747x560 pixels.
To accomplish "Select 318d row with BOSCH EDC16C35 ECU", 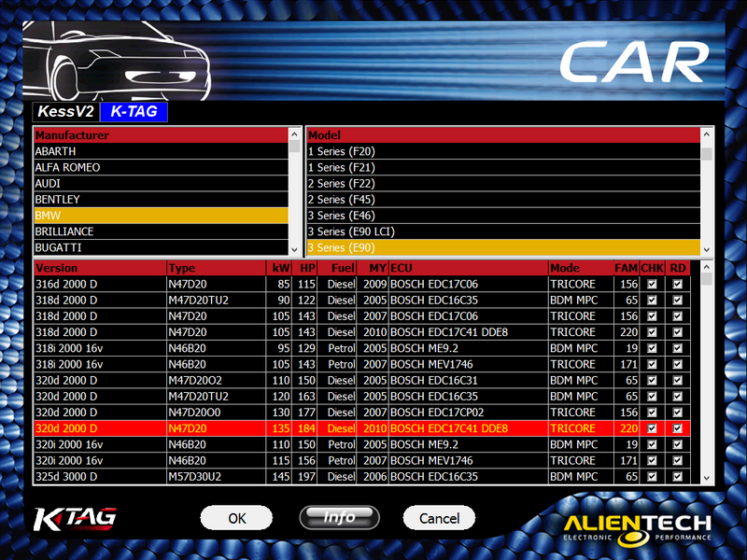I will coord(362,300).
